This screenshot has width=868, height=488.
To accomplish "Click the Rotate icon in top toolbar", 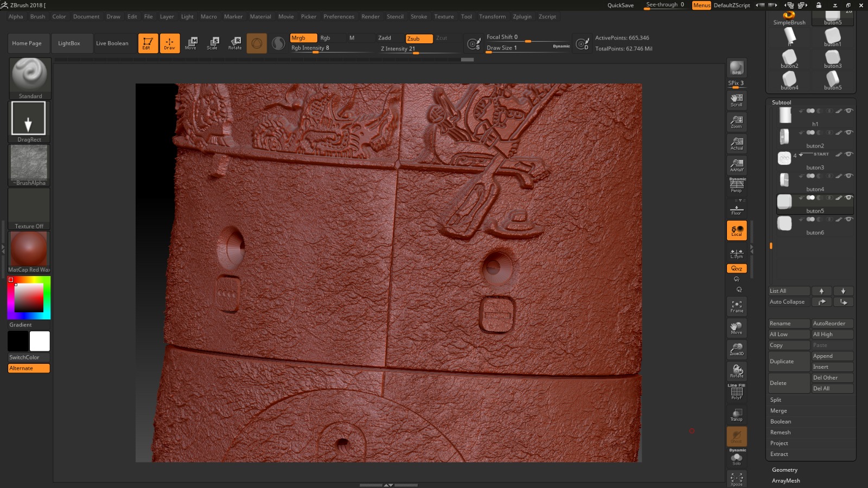I will [235, 43].
